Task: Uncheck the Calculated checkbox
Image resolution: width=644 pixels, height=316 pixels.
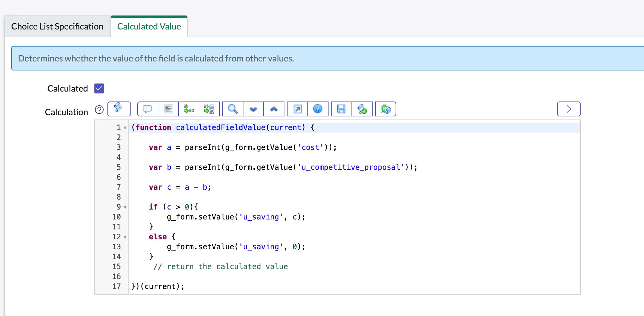Action: (99, 88)
